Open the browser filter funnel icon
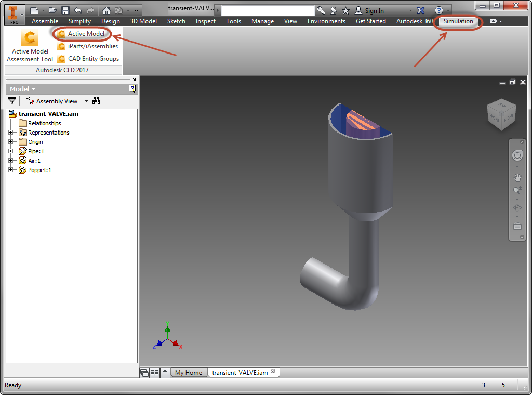 pyautogui.click(x=12, y=101)
